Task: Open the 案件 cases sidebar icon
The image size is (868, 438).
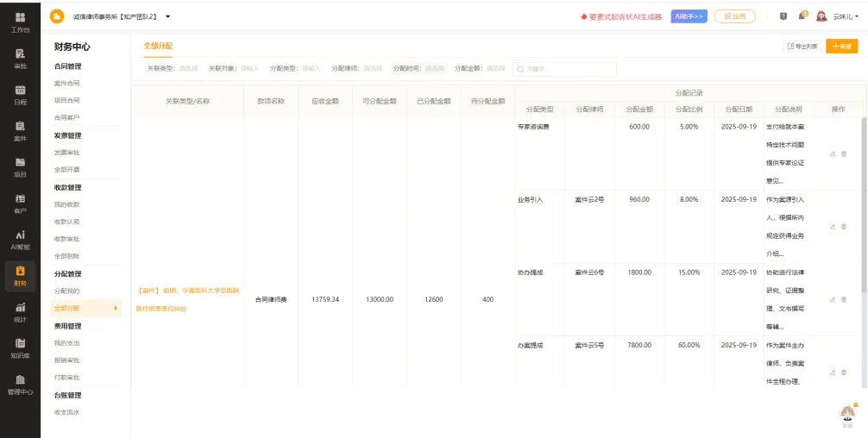Action: 20,130
